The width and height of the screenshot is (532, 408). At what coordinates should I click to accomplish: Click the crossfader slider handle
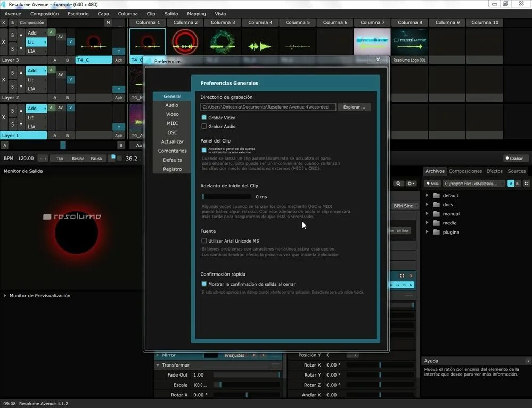(x=63, y=145)
